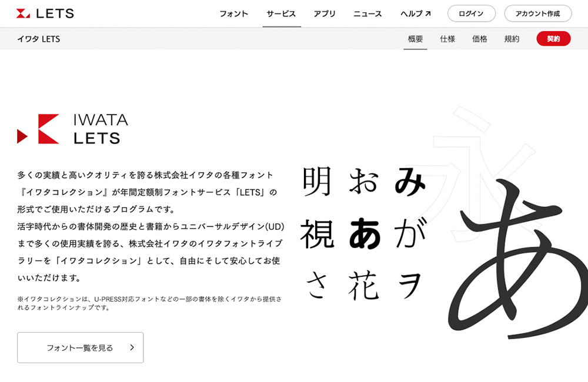The height and width of the screenshot is (382, 588).
Task: Select the サービス navigation item
Action: [280, 12]
